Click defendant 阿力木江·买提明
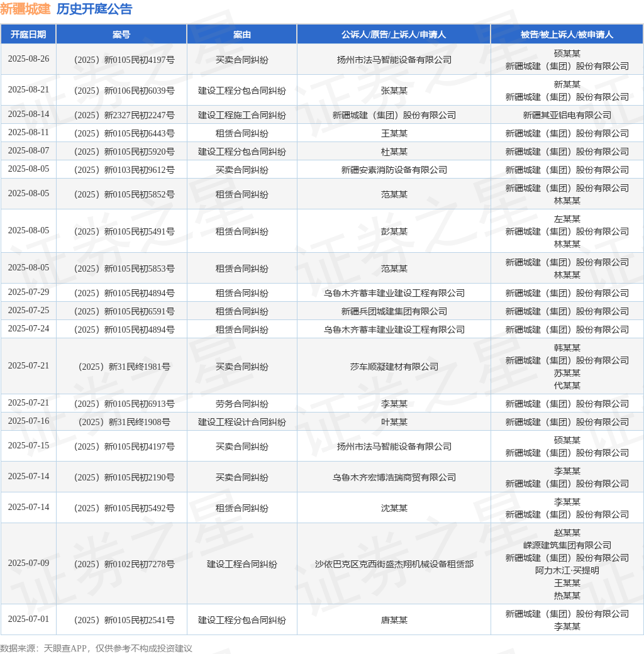 click(x=567, y=570)
